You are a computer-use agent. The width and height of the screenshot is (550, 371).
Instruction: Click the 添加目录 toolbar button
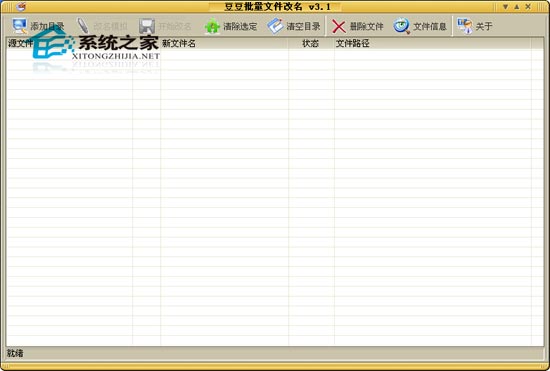(38, 26)
